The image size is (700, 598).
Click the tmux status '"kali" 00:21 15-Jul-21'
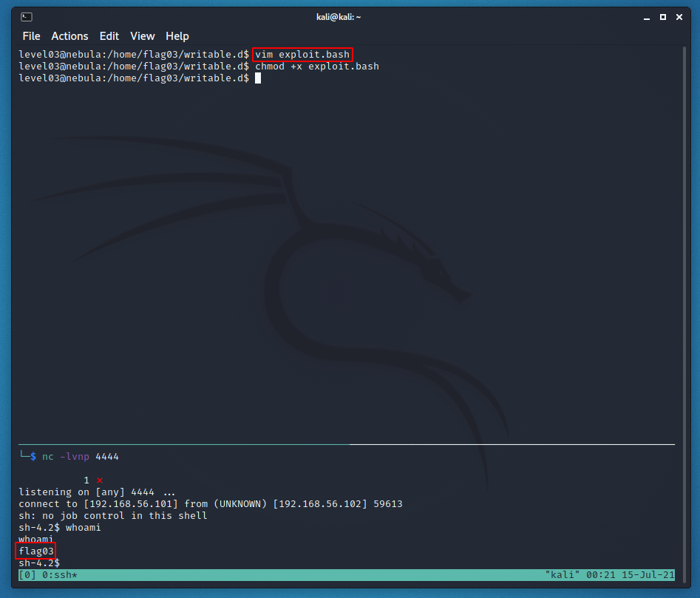point(610,575)
